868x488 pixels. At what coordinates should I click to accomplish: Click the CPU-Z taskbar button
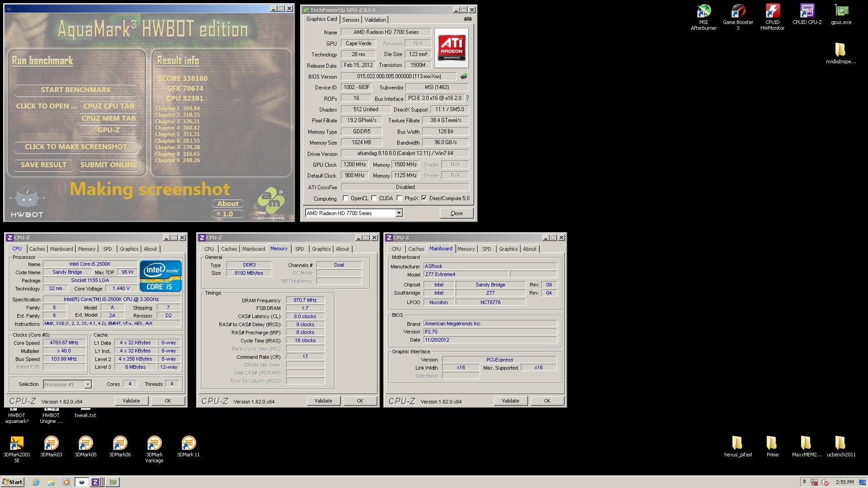(x=96, y=482)
